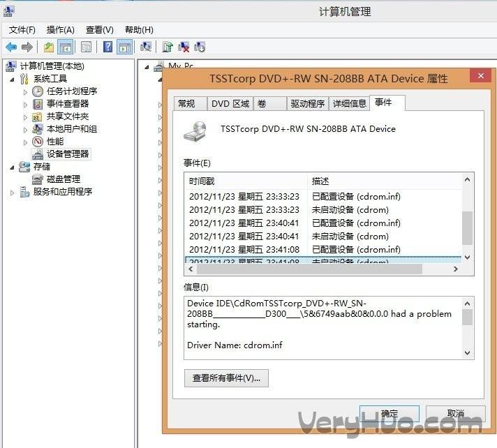Click the Up One Level folder icon
The height and width of the screenshot is (448, 497).
coord(48,47)
